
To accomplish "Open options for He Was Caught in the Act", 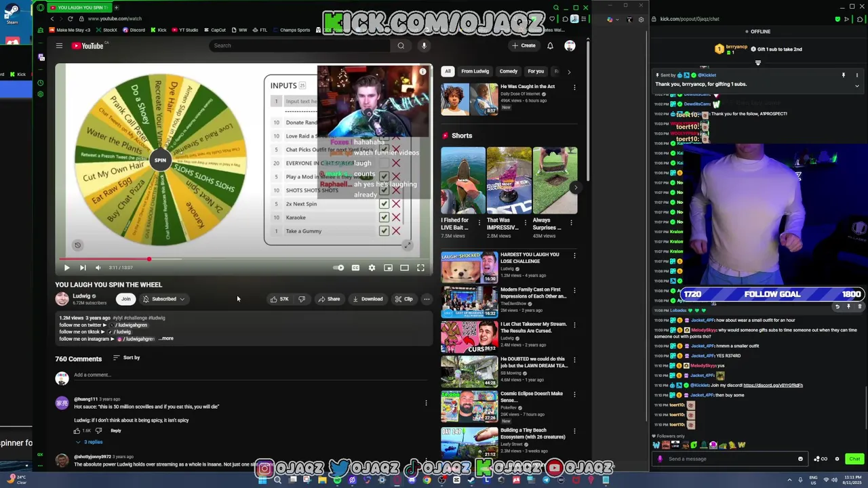I will [x=574, y=87].
